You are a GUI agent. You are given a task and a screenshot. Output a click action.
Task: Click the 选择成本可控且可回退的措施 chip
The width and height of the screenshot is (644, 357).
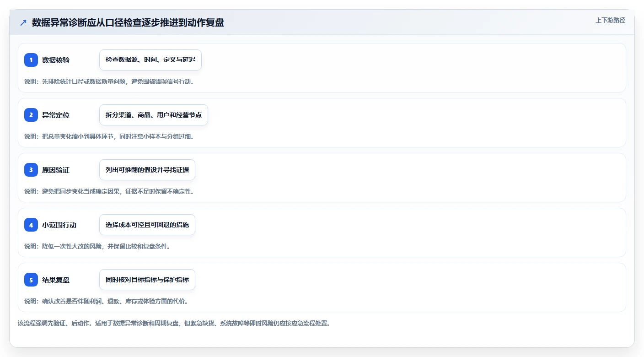coord(147,225)
